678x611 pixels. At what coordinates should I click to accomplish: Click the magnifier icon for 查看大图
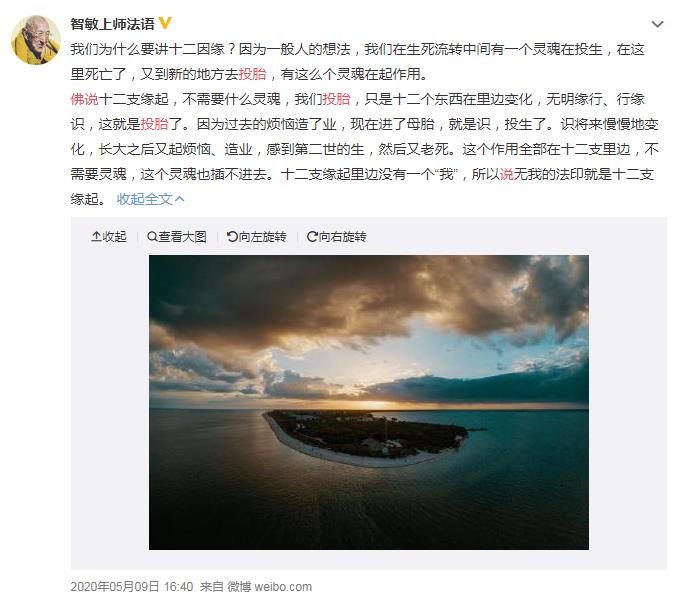coord(152,237)
